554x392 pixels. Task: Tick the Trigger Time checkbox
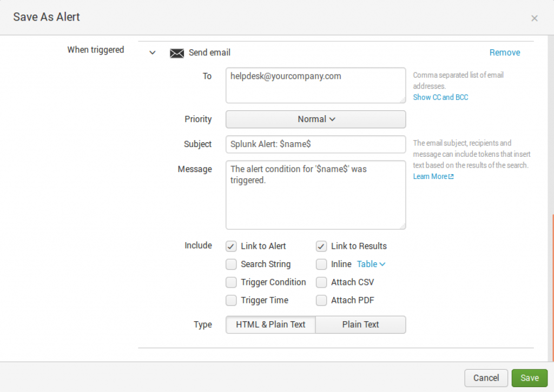232,300
